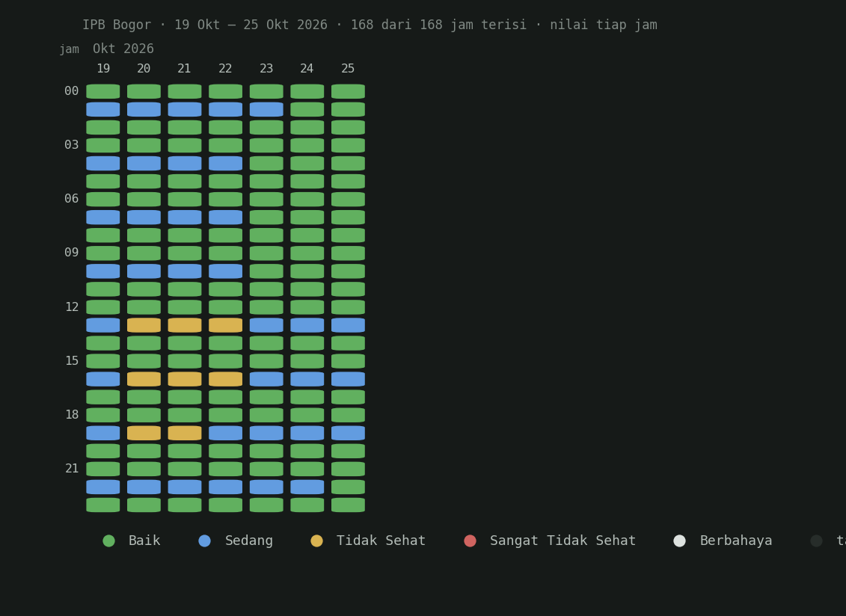Image resolution: width=846 pixels, height=616 pixels.
Task: Click the day 22 column header
Action: pos(226,69)
